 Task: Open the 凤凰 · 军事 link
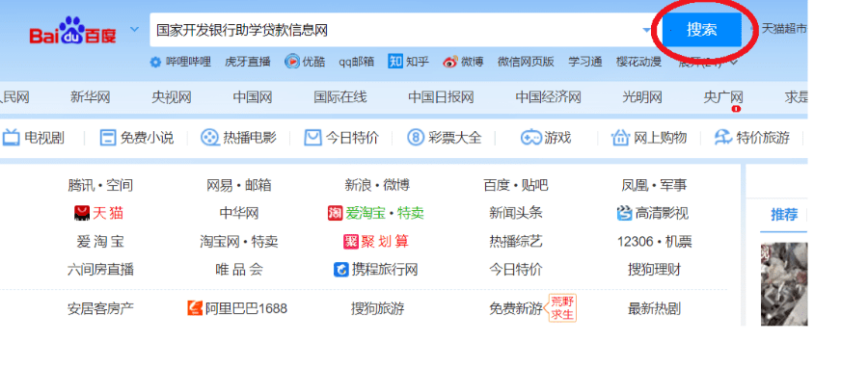point(654,185)
